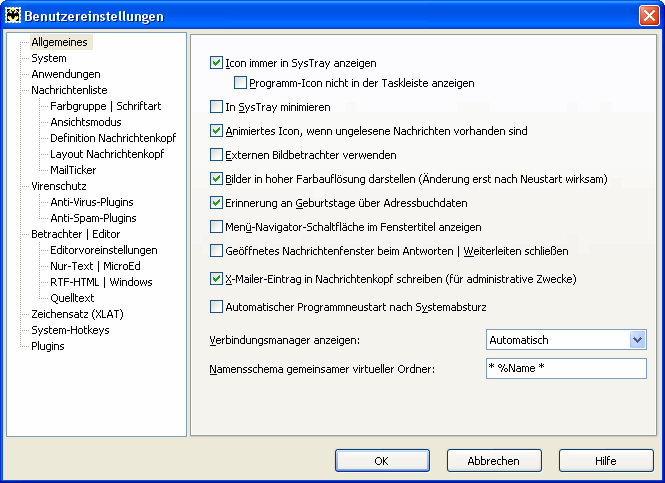
Task: Enable 'Externen Bildbetrachter verwenden'
Action: (216, 155)
